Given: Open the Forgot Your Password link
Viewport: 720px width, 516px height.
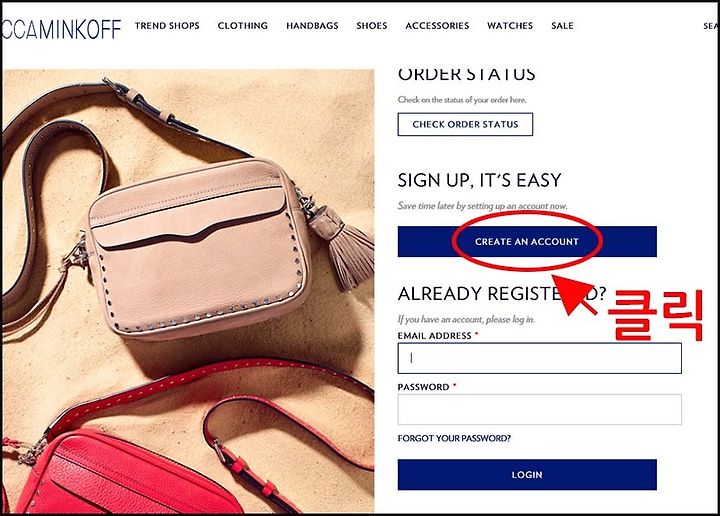Looking at the screenshot, I should tap(454, 438).
